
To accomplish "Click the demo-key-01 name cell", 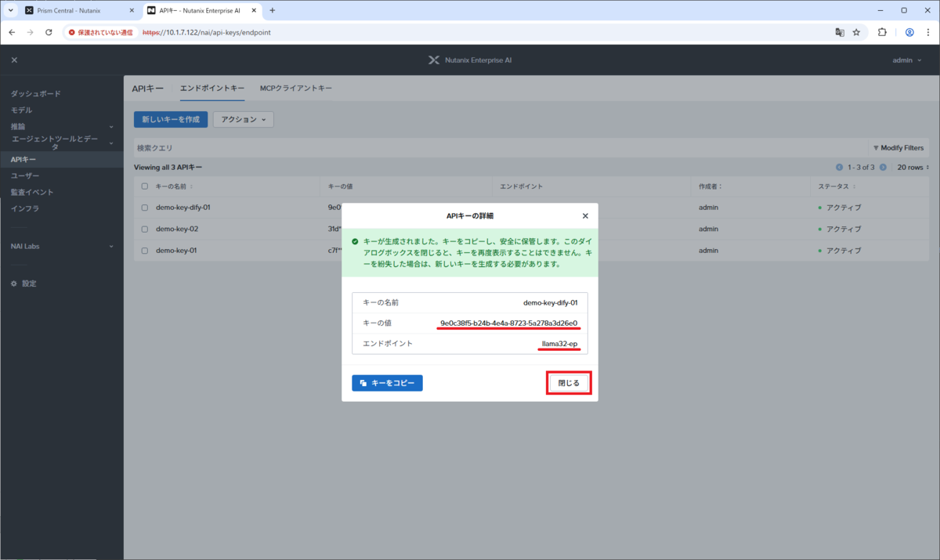I will pyautogui.click(x=176, y=251).
